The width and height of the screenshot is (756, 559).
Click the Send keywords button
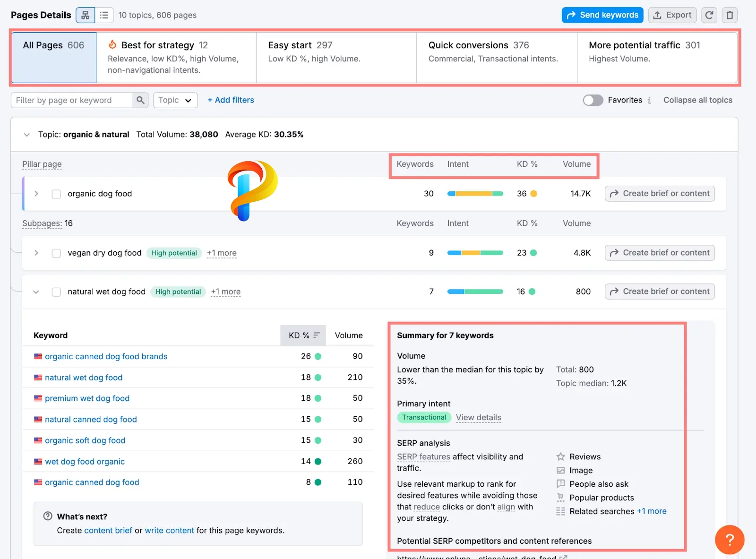602,15
